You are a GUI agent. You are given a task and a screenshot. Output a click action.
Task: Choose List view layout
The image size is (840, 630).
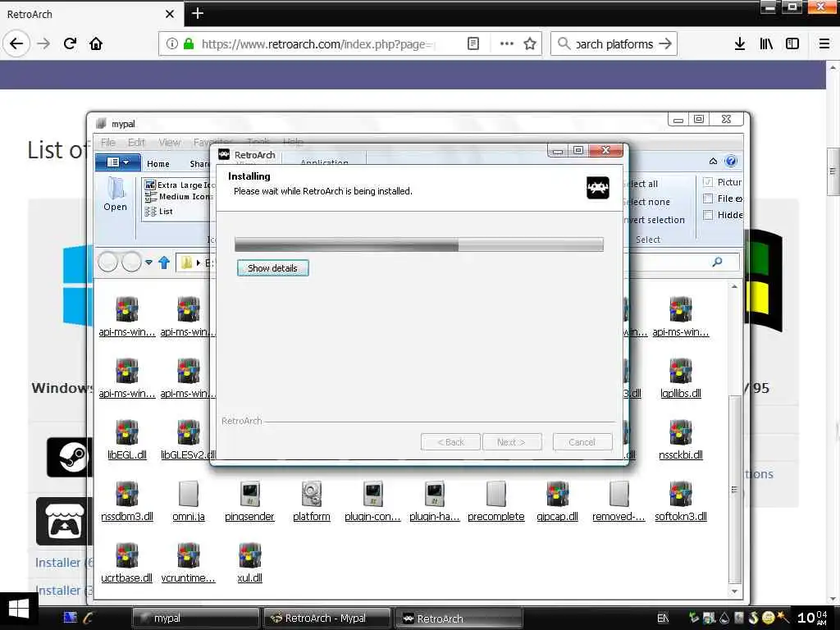click(159, 211)
